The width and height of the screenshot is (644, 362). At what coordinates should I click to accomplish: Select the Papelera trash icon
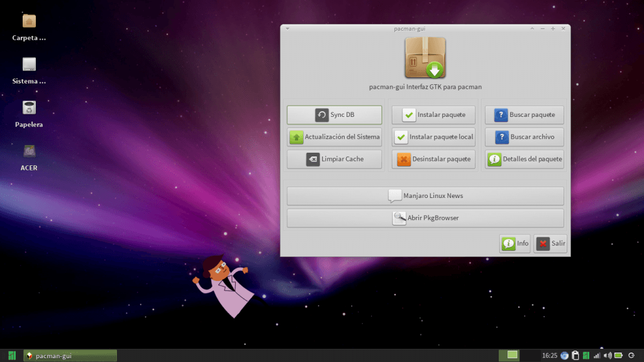[29, 114]
